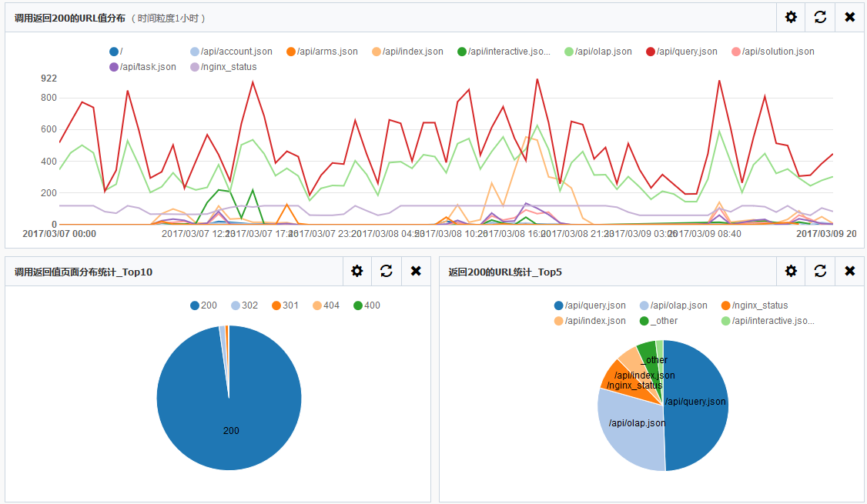867x504 pixels.
Task: Toggle /api/olap.json series in line chart legend
Action: [x=598, y=52]
